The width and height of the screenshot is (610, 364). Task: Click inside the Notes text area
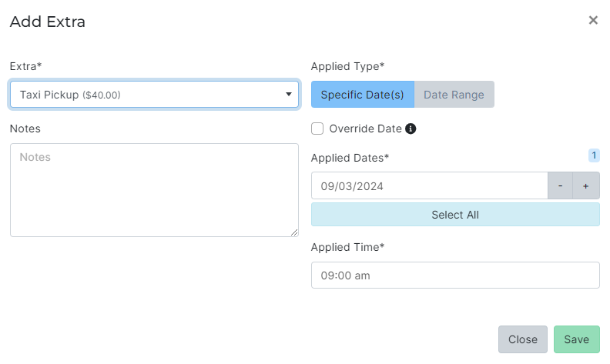click(x=154, y=189)
